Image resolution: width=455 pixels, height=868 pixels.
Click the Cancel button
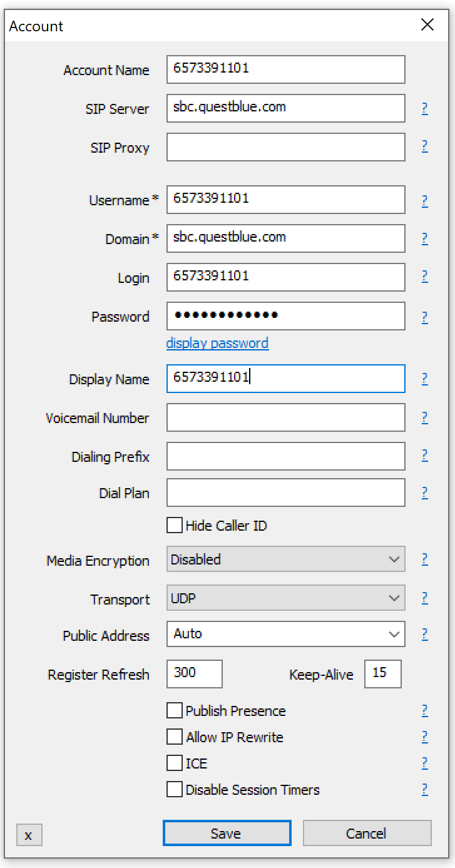(x=367, y=834)
